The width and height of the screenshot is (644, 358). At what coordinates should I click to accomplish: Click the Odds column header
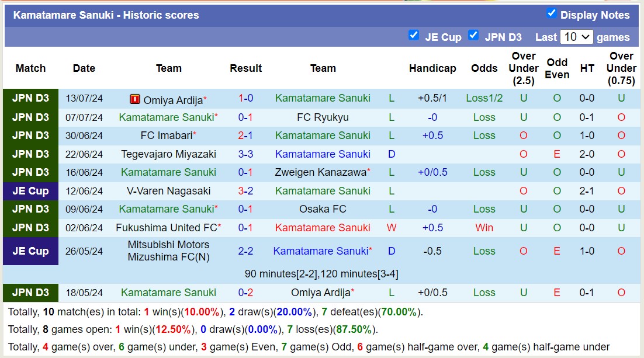(484, 68)
